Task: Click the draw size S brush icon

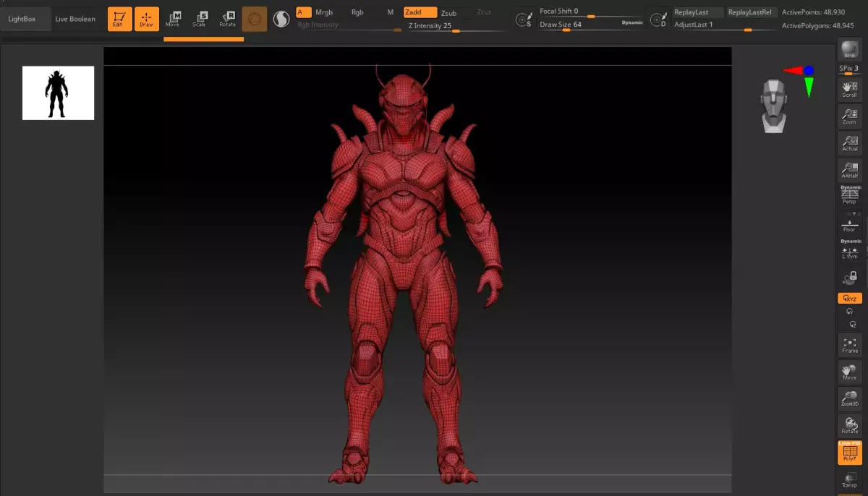Action: 524,20
